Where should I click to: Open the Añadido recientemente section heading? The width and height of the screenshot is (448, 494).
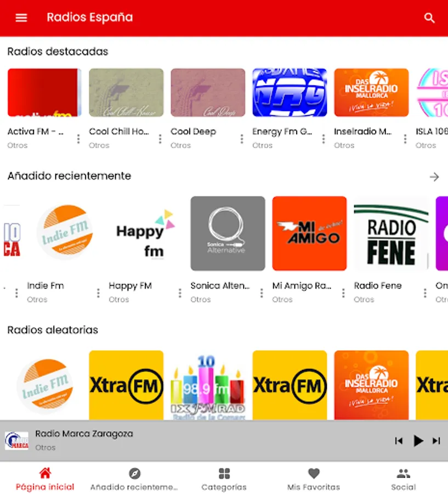click(x=69, y=176)
